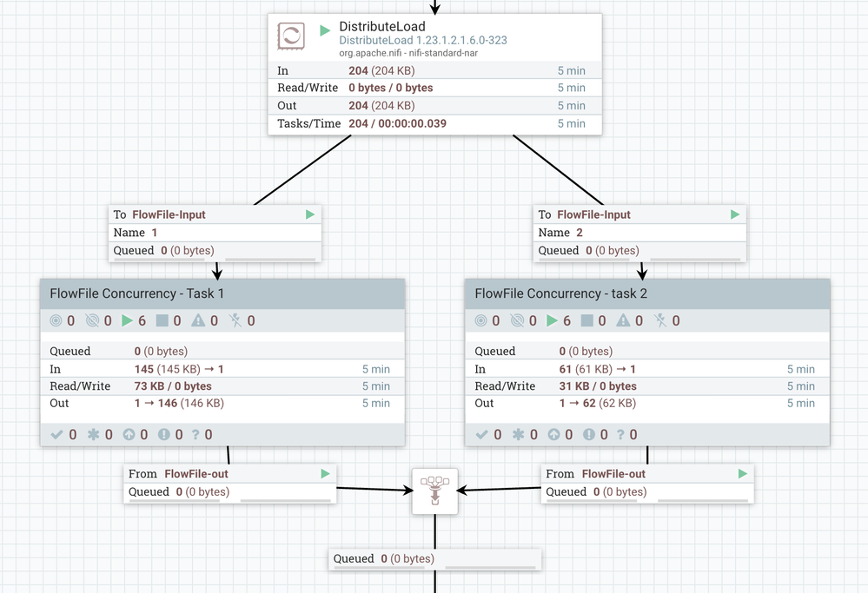Screen dimensions: 868x593
Task: Click the DistributeLoad running status arrow
Action: (x=325, y=30)
